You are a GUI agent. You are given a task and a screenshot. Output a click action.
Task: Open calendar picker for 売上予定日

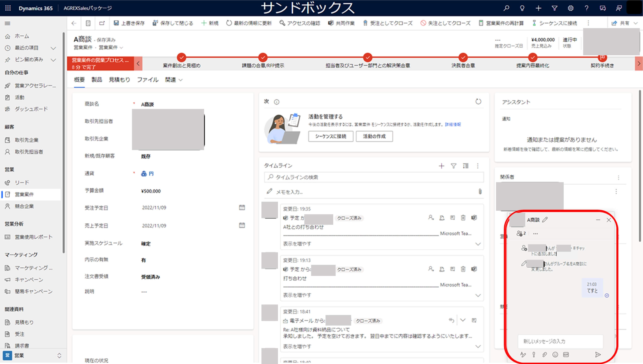[x=242, y=225]
